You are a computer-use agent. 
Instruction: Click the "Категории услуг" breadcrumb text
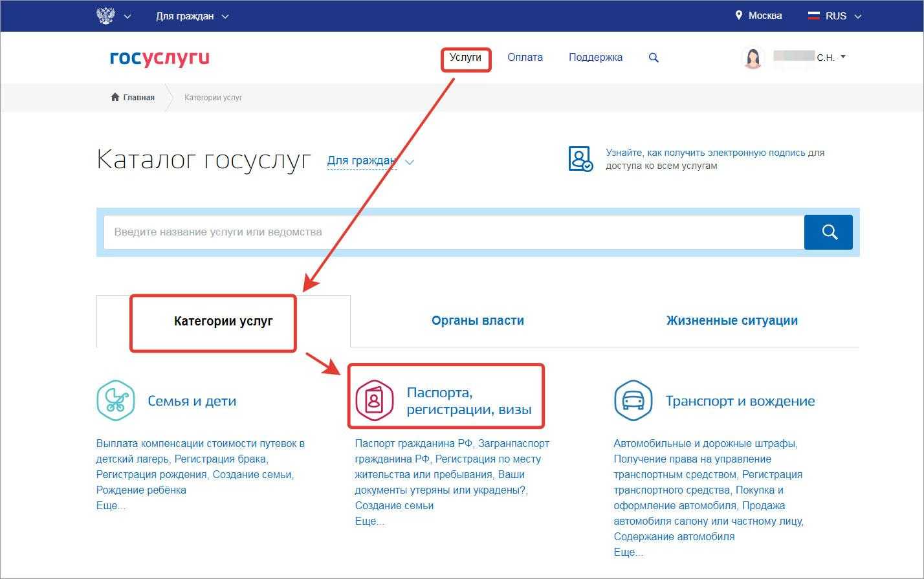pos(214,98)
